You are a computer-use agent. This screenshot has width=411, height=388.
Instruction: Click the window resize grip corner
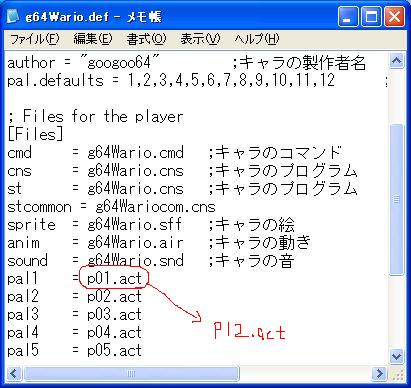click(x=397, y=374)
